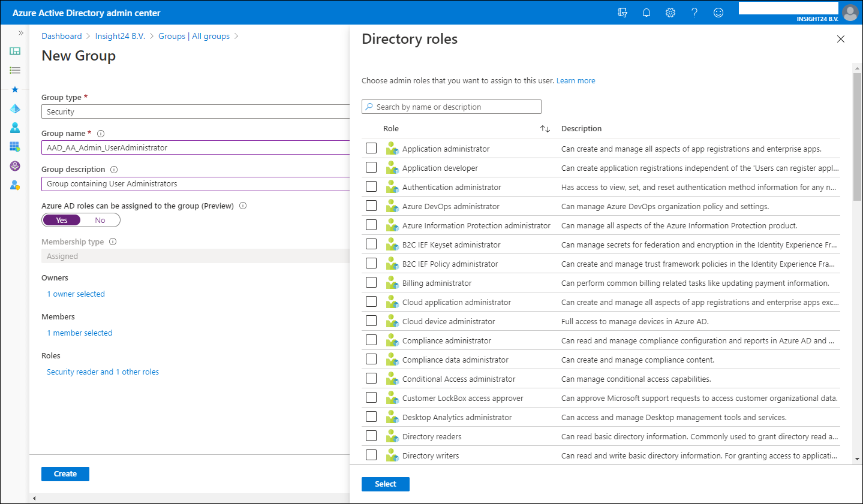The height and width of the screenshot is (504, 863).
Task: Check the Authentication administrator checkbox
Action: coord(371,186)
